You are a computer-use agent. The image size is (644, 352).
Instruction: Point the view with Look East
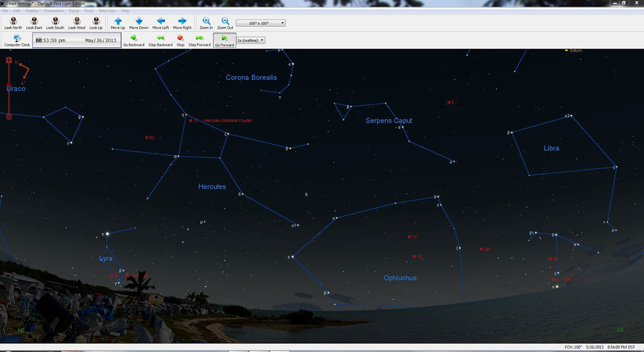(x=34, y=23)
